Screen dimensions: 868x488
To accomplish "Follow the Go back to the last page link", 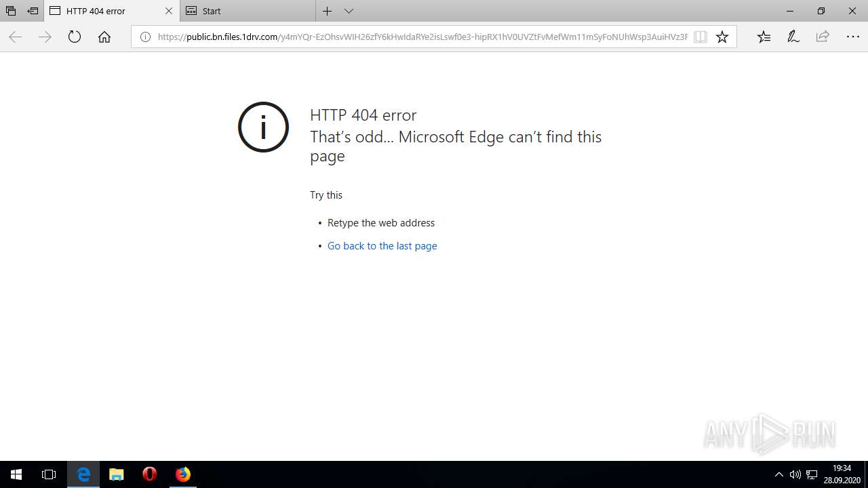I will click(382, 246).
